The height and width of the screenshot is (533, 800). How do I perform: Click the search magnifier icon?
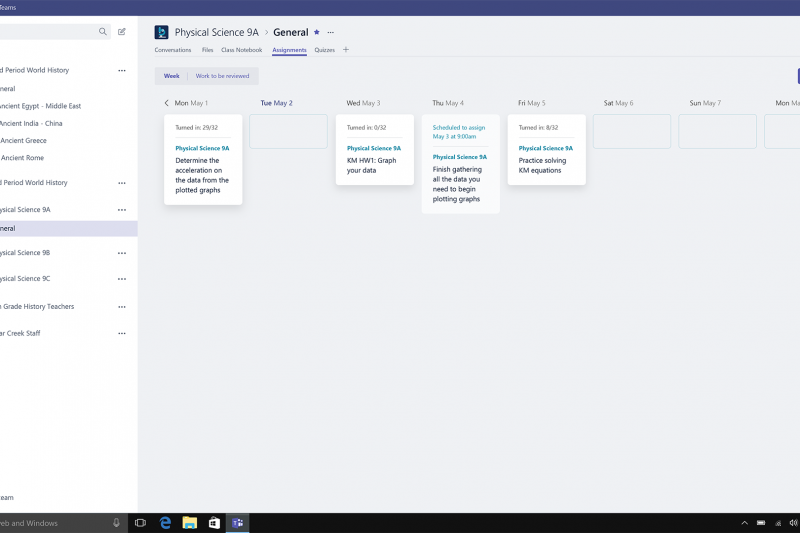pyautogui.click(x=103, y=32)
